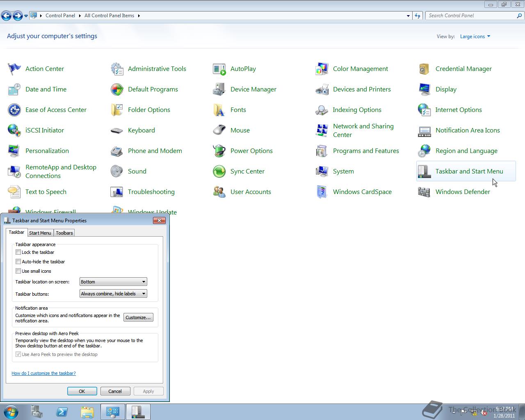The width and height of the screenshot is (525, 420).
Task: Open the Keyboard icon
Action: coord(117,130)
